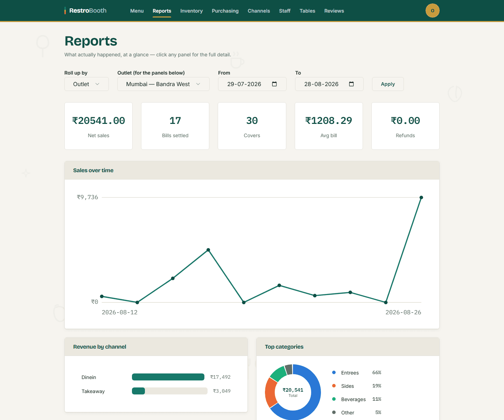Open the Top categories panel header
Image resolution: width=504 pixels, height=420 pixels.
click(x=348, y=347)
